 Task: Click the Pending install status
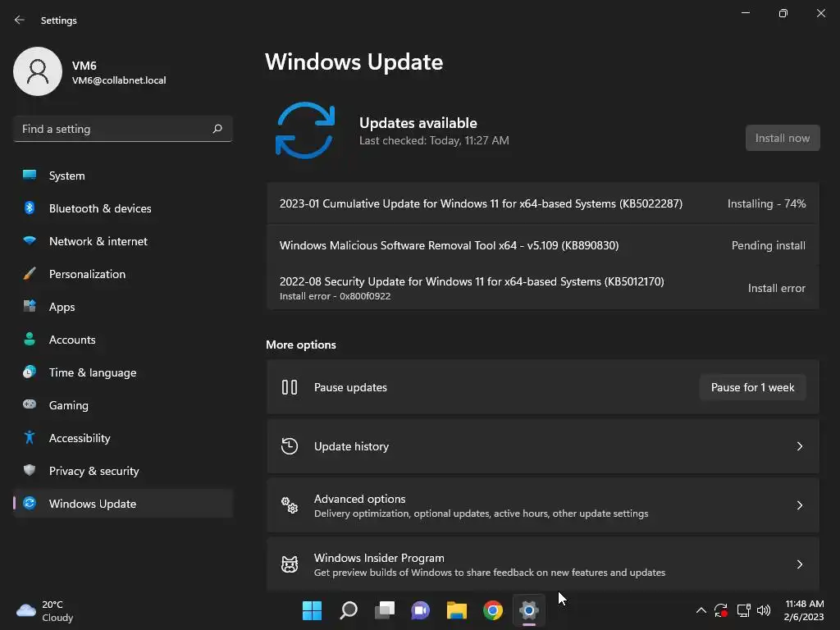pyautogui.click(x=768, y=245)
